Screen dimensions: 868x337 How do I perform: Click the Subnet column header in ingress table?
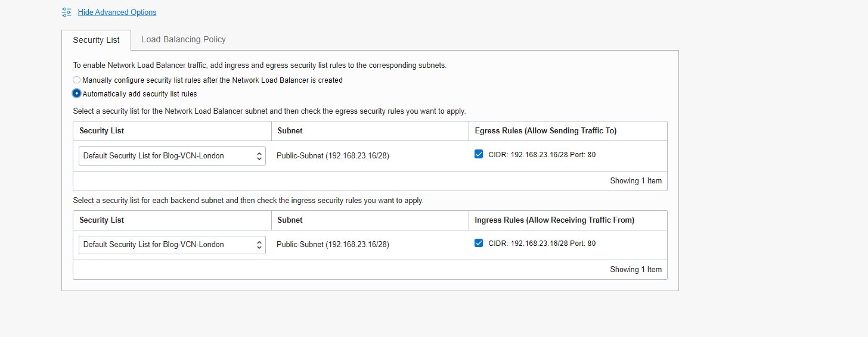pyautogui.click(x=290, y=220)
